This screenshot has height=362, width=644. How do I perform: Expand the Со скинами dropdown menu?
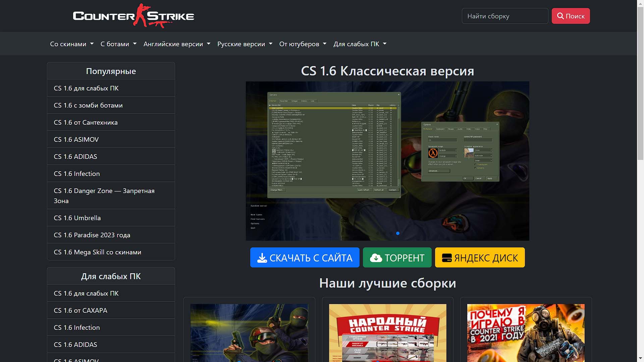[71, 44]
